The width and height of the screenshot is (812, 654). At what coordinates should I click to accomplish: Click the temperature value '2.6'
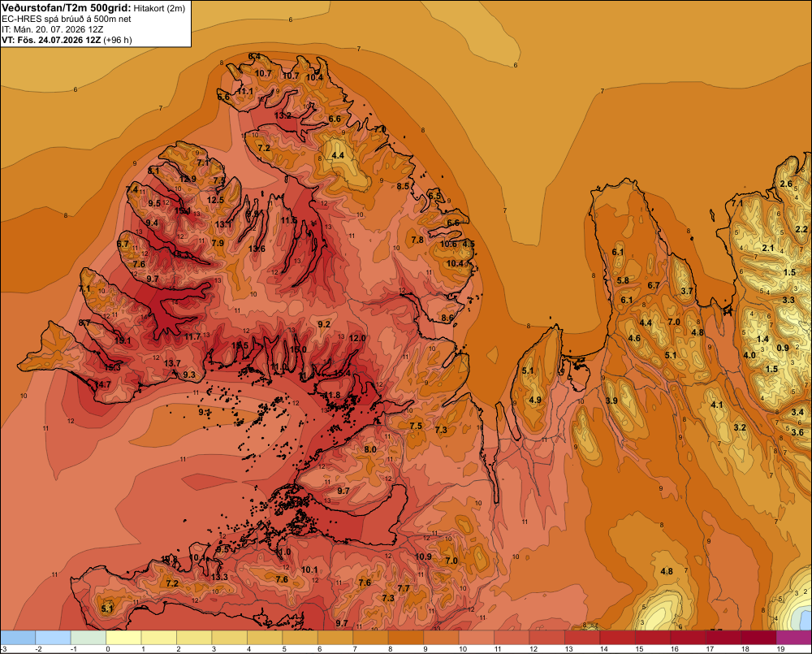pos(786,184)
